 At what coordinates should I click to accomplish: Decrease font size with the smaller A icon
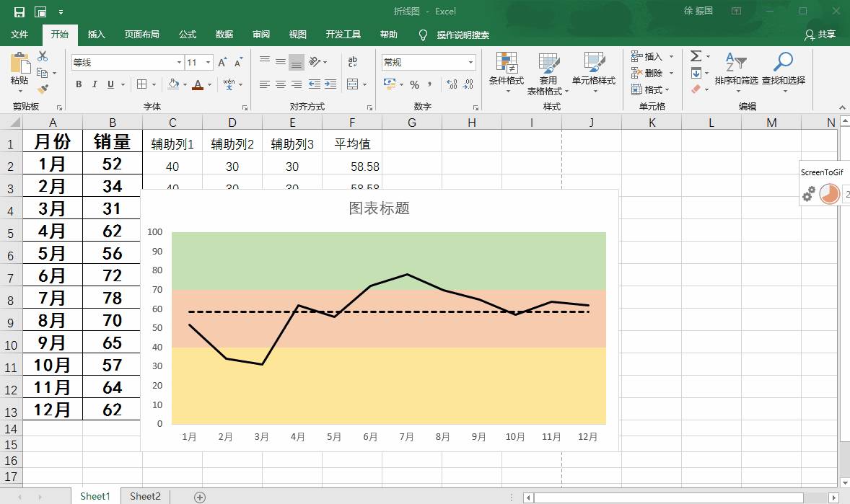(239, 62)
